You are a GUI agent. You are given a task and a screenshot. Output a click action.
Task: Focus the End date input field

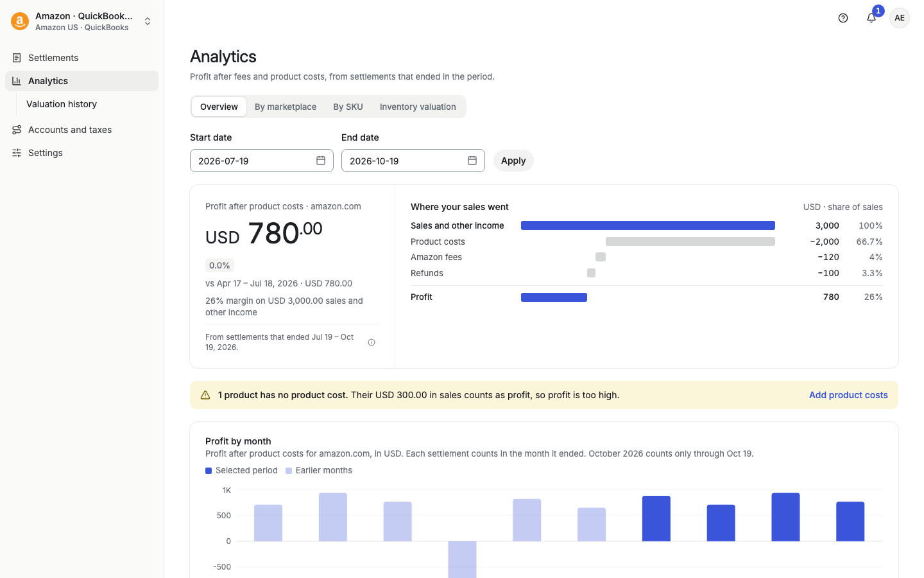point(413,161)
